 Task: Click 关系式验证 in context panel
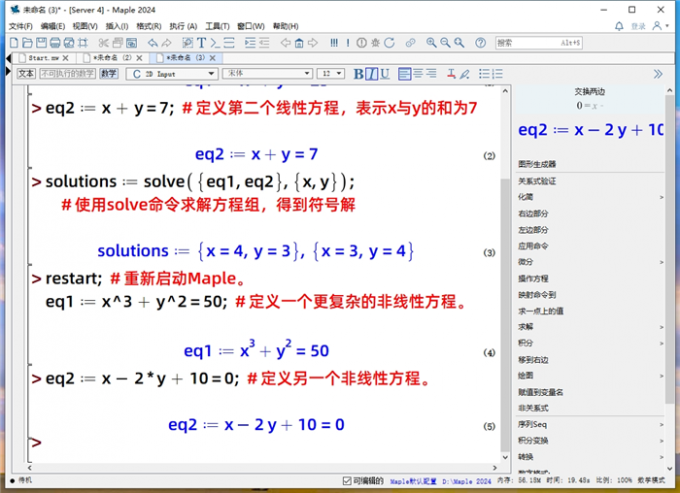(x=537, y=181)
